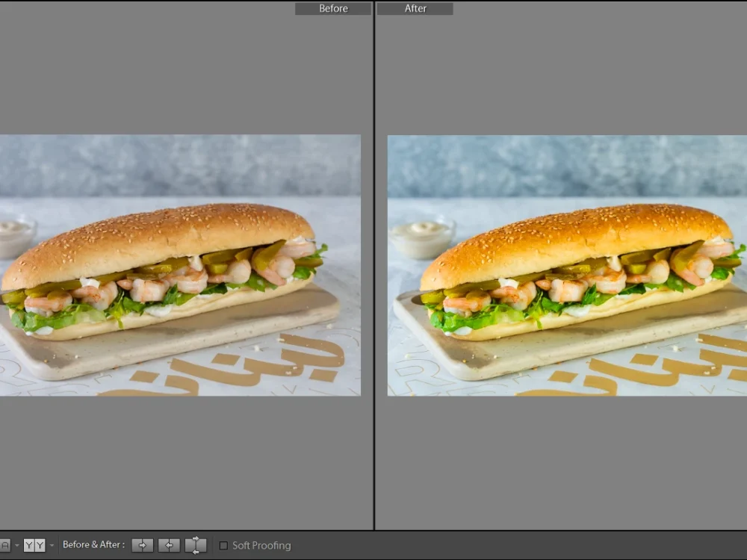This screenshot has width=747, height=560.
Task: Click the 'Before & After :' toolbar label
Action: click(x=94, y=545)
